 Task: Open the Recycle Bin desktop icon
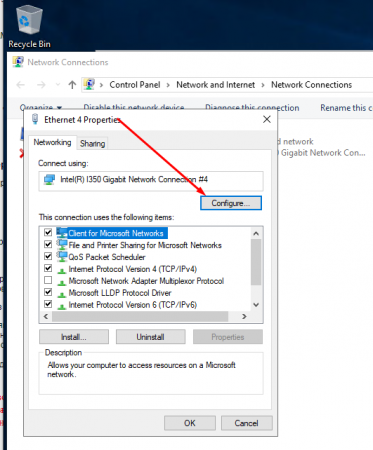(29, 27)
